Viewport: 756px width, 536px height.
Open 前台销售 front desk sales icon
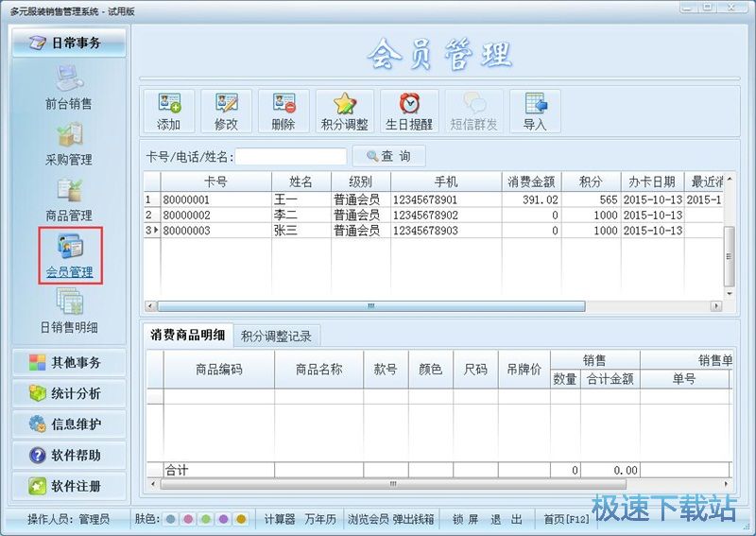coord(68,88)
